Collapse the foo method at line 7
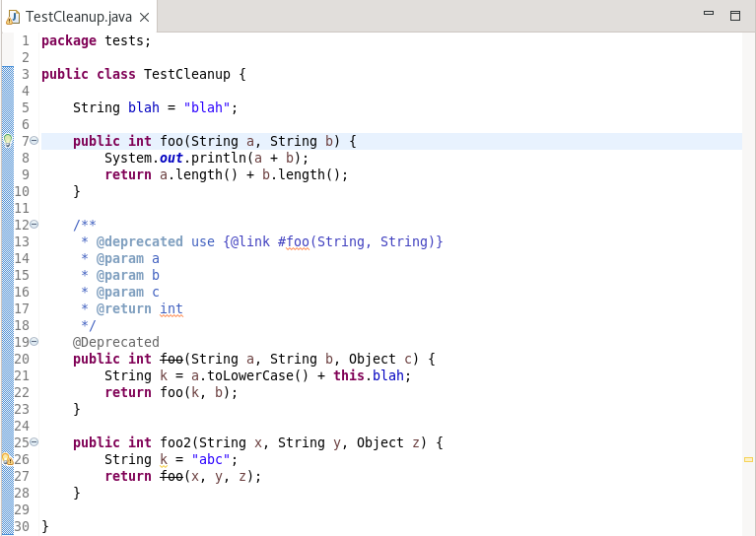This screenshot has height=536, width=756. pyautogui.click(x=34, y=141)
